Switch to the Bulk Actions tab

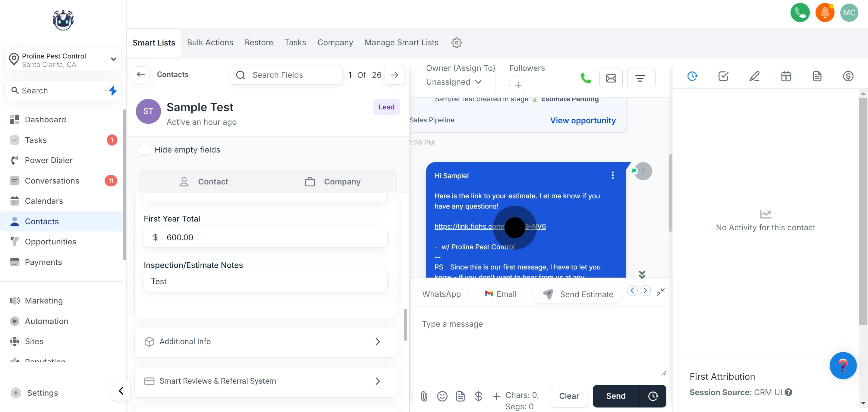coord(210,42)
